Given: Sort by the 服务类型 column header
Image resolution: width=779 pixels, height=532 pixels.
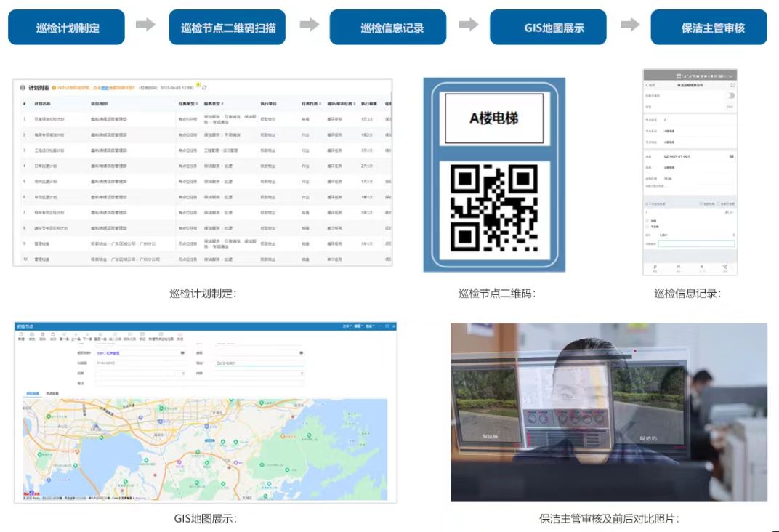Looking at the screenshot, I should click(x=214, y=104).
